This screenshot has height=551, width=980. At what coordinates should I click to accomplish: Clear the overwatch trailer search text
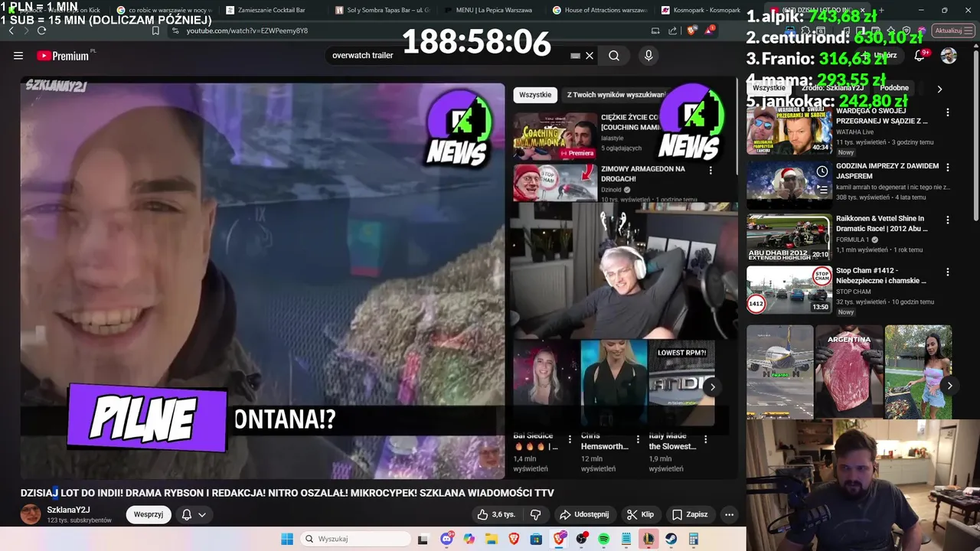tap(590, 55)
